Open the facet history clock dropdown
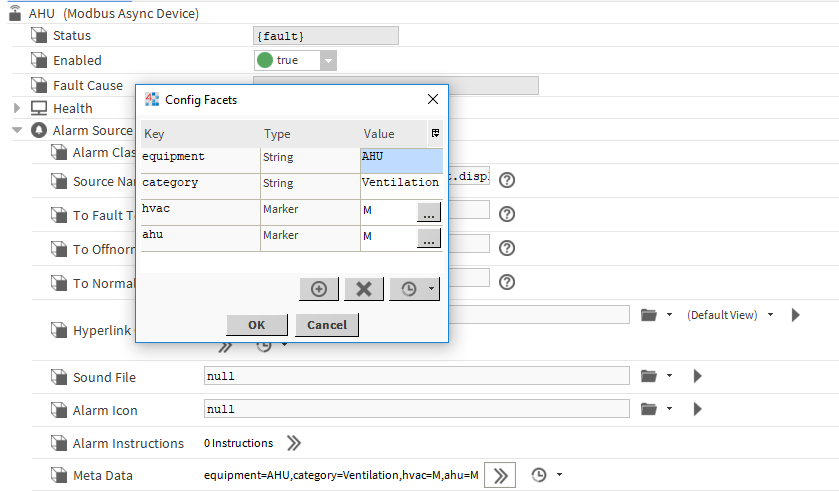839x491 pixels. pos(414,288)
